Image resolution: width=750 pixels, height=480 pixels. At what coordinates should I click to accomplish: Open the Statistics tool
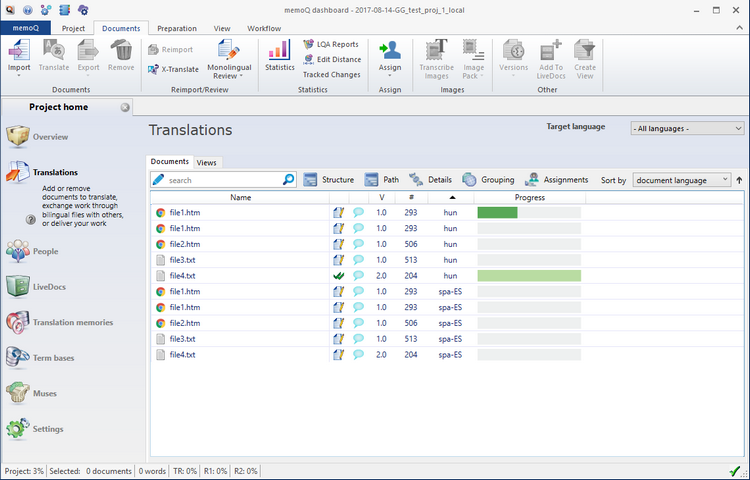280,53
